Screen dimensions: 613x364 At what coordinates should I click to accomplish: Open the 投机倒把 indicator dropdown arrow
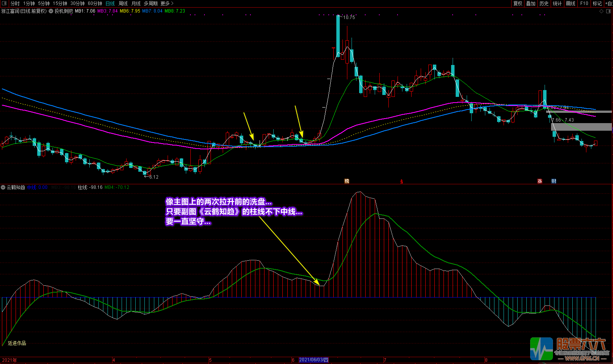coord(51,11)
